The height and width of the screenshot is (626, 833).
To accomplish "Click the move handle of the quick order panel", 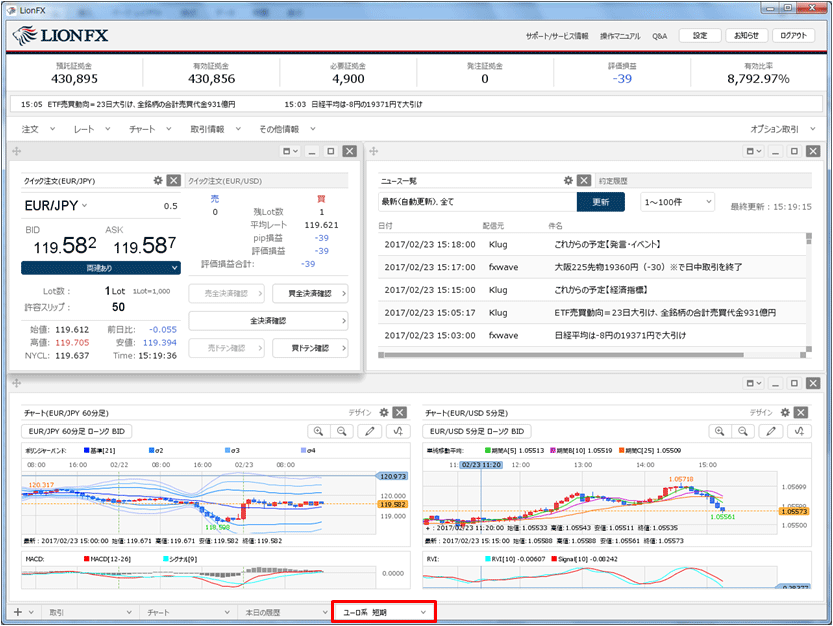I will click(16, 151).
